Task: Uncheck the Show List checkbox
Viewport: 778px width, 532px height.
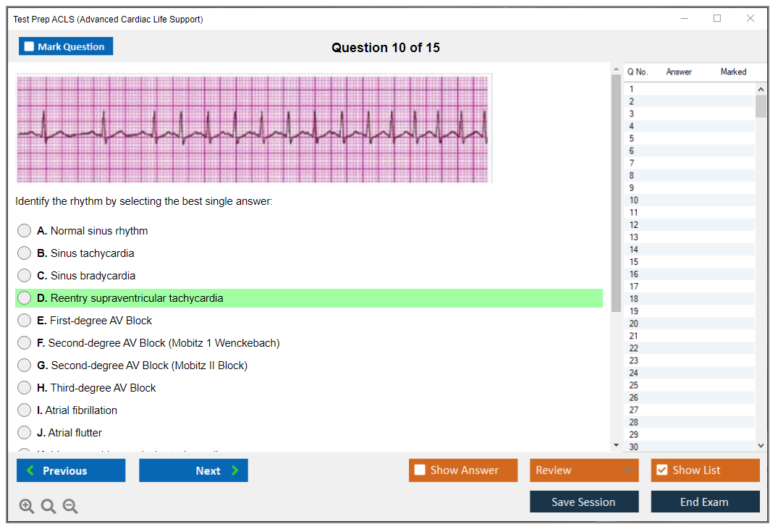Action: pos(661,470)
